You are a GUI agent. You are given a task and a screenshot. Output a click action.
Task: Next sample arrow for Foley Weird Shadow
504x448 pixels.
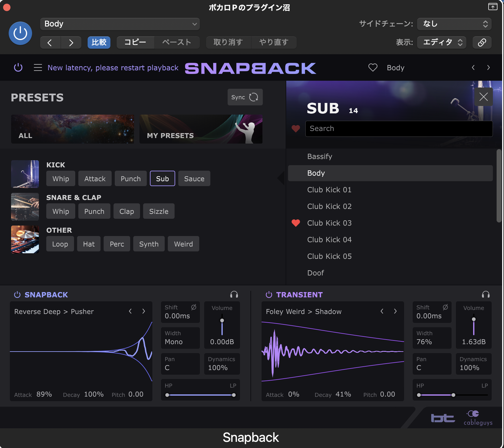395,311
